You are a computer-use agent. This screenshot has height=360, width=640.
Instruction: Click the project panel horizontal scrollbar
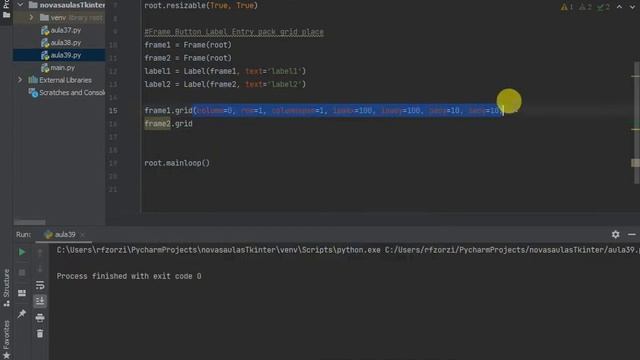30,222
